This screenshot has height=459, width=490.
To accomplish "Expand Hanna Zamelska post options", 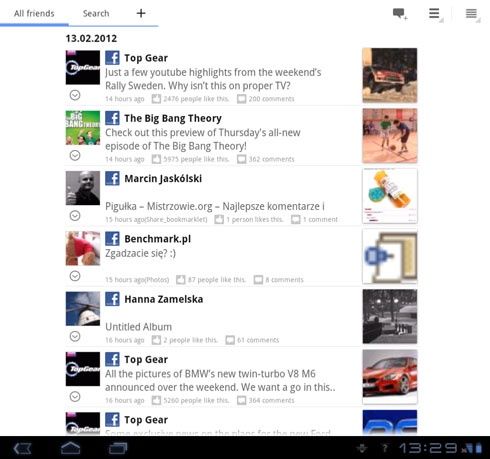I will click(x=75, y=336).
